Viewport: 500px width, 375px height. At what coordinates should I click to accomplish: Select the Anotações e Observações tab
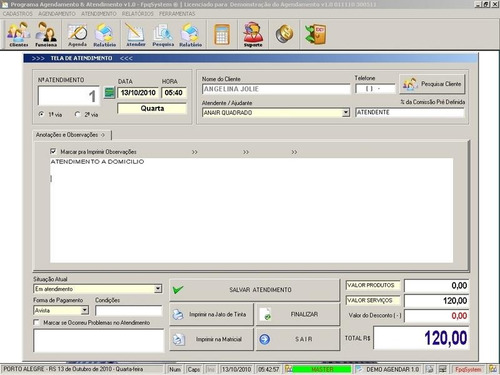[71, 135]
